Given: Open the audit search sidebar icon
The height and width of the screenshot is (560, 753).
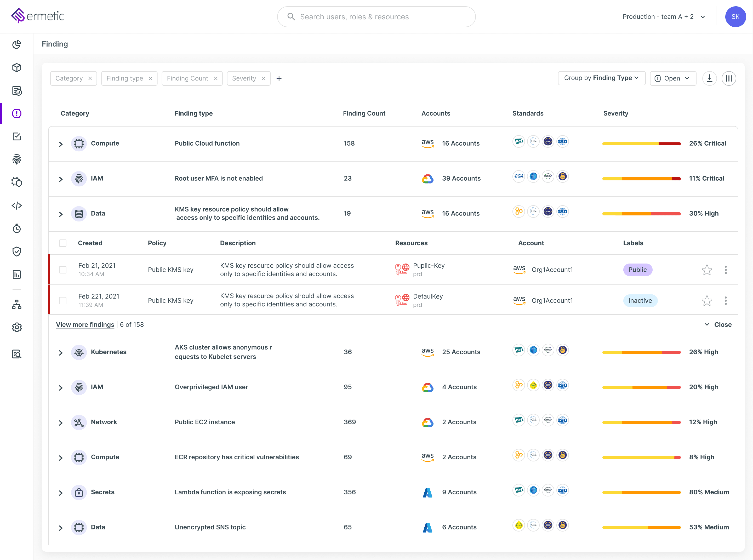Looking at the screenshot, I should click(17, 354).
